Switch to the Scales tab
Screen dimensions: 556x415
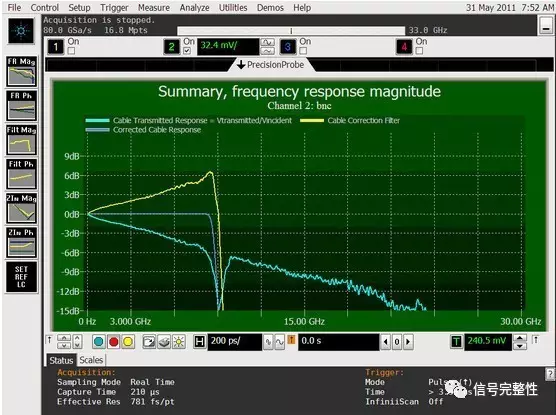pyautogui.click(x=91, y=360)
